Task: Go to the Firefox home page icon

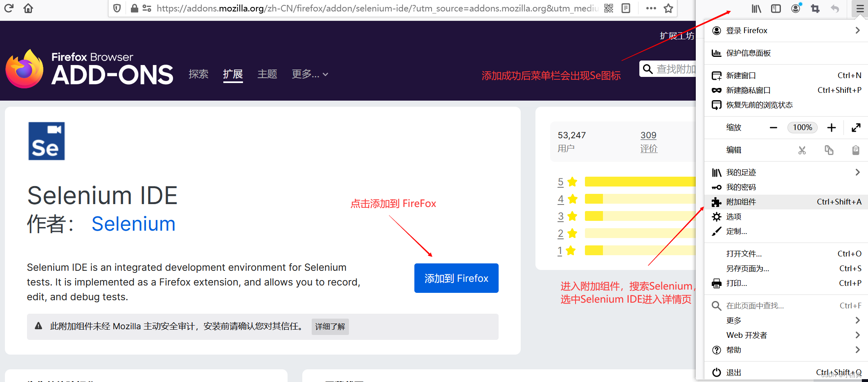Action: tap(28, 8)
